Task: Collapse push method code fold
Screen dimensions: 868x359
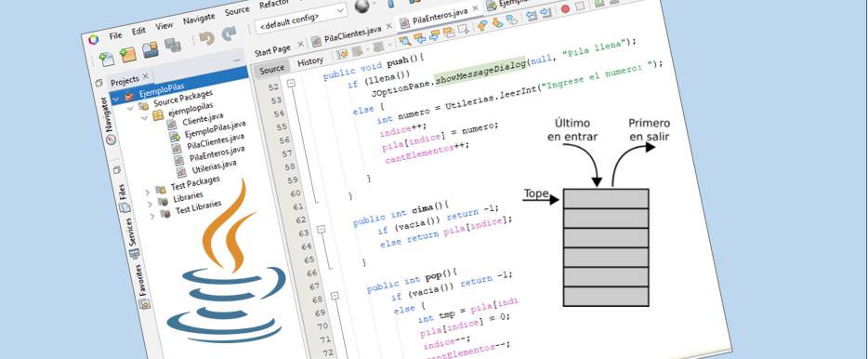Action: 291,83
